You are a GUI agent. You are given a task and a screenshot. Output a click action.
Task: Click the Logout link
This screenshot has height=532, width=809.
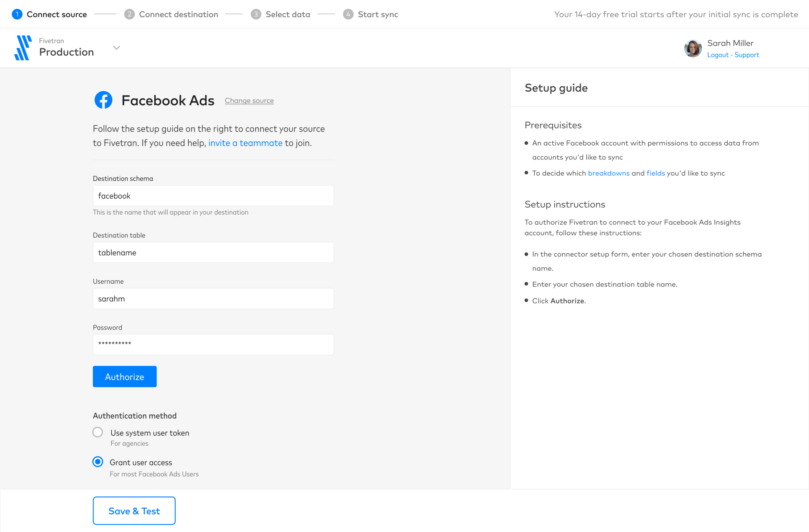click(x=718, y=55)
